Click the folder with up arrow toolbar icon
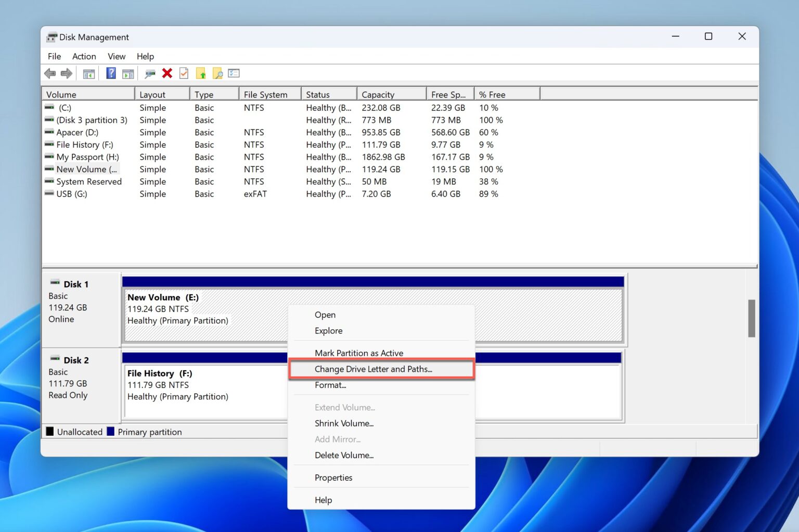 [x=201, y=73]
